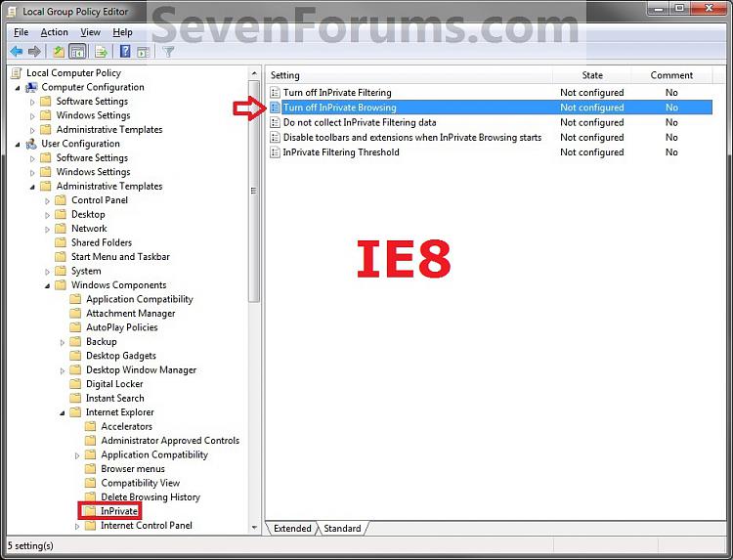Sort by the Comment column header

(x=671, y=75)
